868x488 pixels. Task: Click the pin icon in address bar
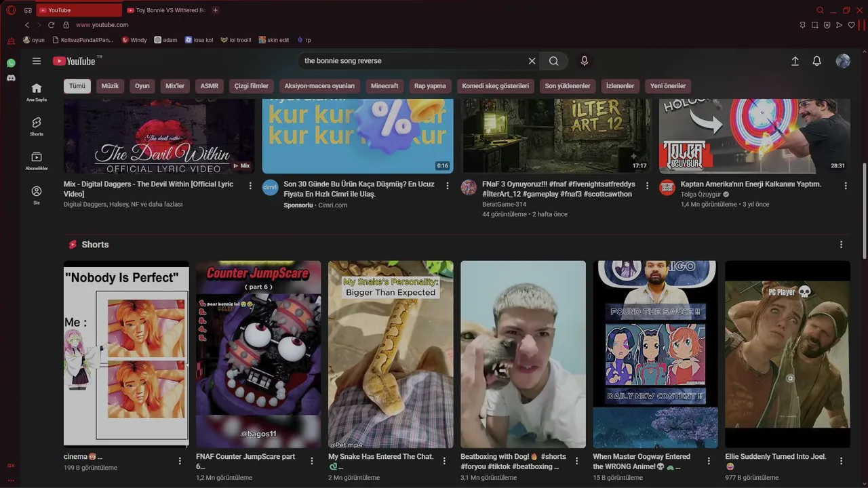click(x=802, y=25)
